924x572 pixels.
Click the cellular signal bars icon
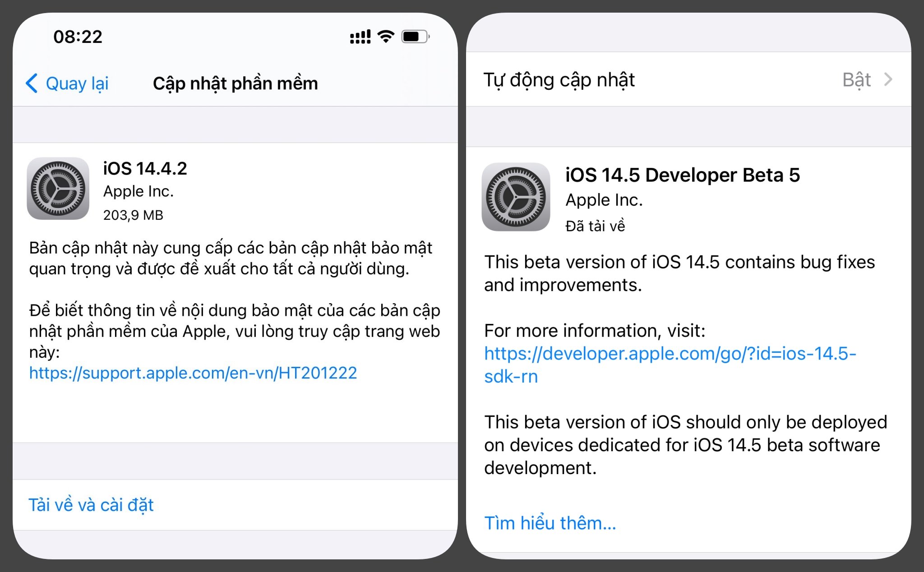click(x=359, y=37)
